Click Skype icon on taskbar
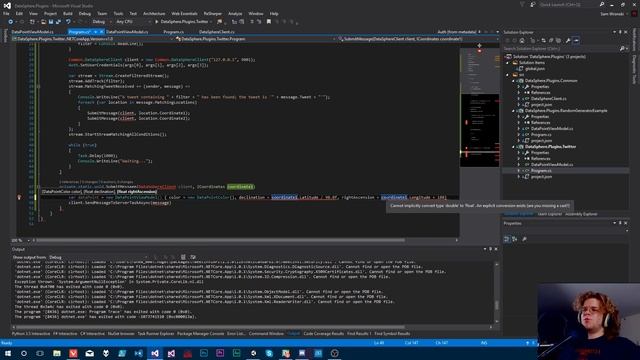The image size is (640, 360). tap(269, 353)
